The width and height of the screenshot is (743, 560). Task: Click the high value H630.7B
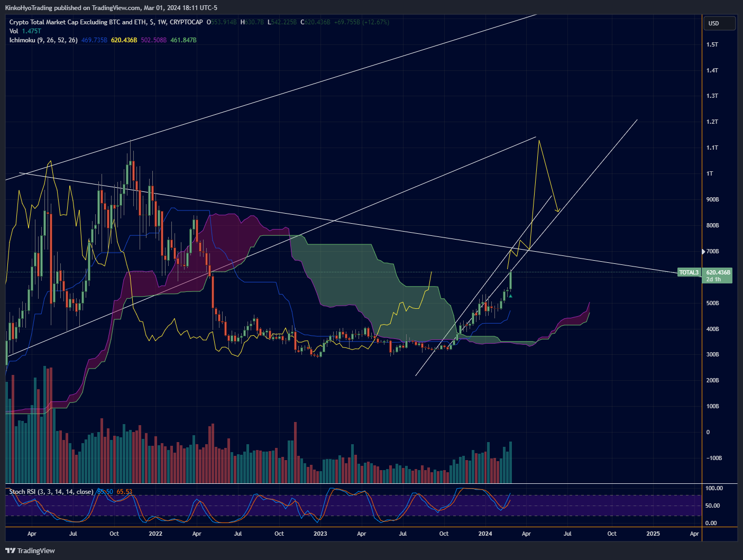point(252,22)
